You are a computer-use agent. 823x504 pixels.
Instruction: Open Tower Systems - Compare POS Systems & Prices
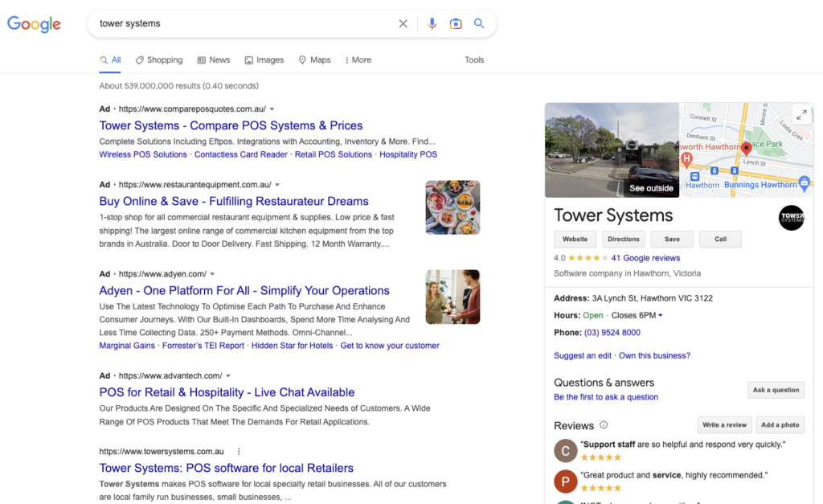(x=231, y=126)
